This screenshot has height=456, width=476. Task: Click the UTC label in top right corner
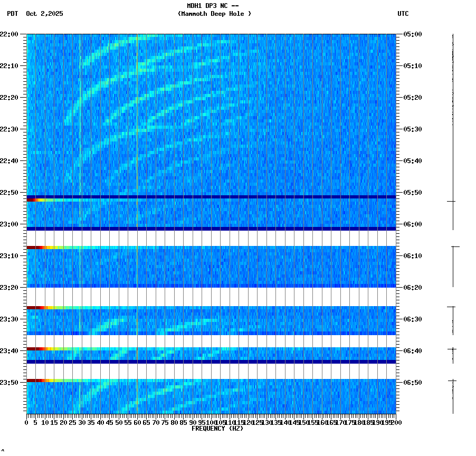(403, 14)
